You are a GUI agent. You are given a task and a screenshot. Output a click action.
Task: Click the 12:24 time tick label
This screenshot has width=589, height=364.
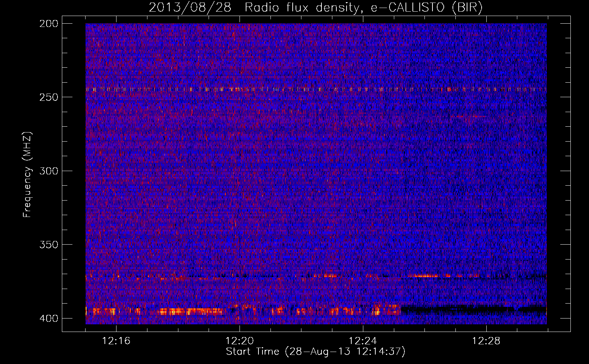coord(363,341)
